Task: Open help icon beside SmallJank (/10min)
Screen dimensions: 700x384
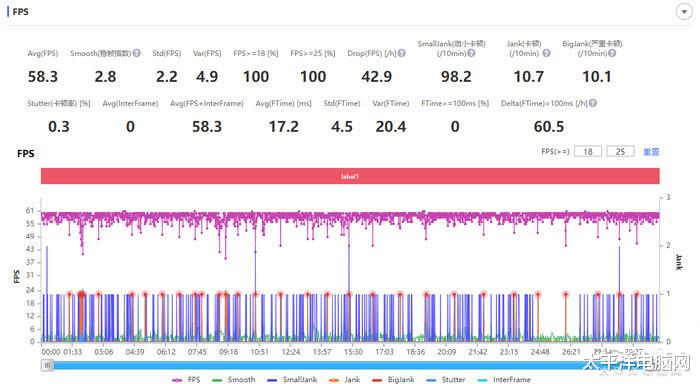Action: coord(471,53)
